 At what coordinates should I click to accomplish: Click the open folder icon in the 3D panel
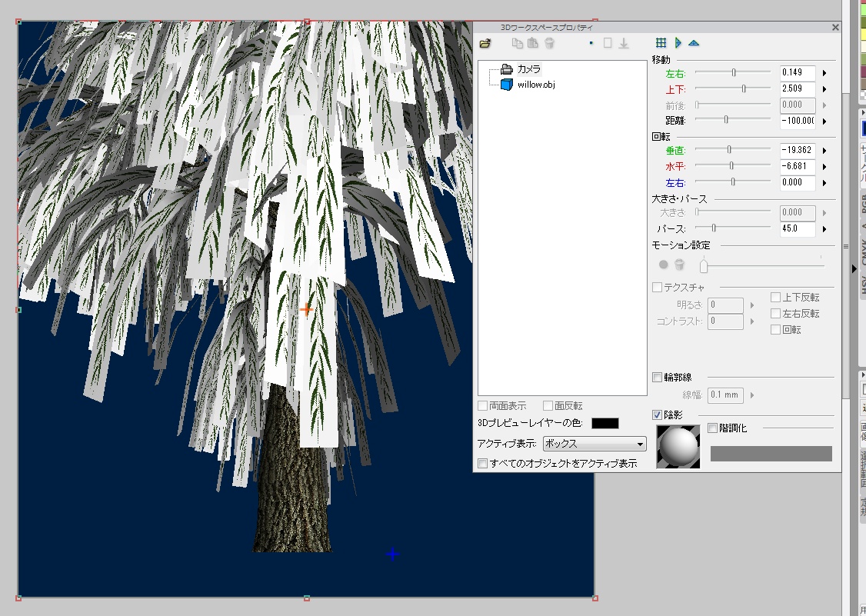[485, 43]
